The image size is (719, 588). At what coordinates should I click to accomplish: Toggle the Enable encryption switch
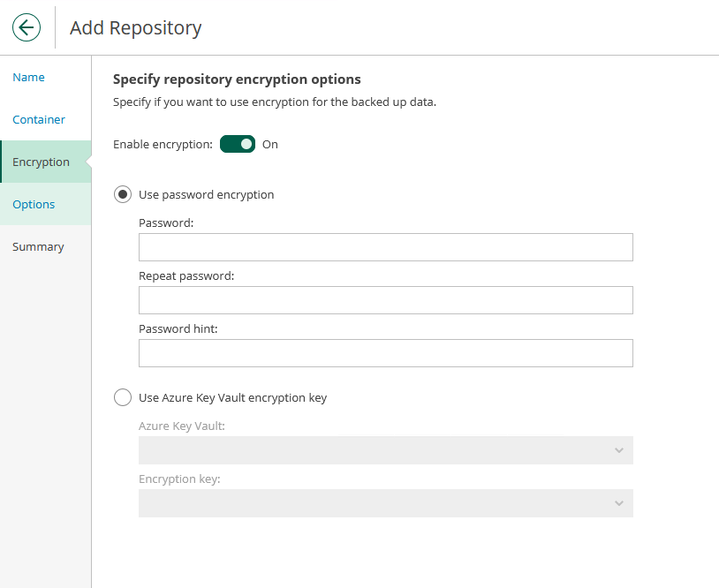coord(238,144)
